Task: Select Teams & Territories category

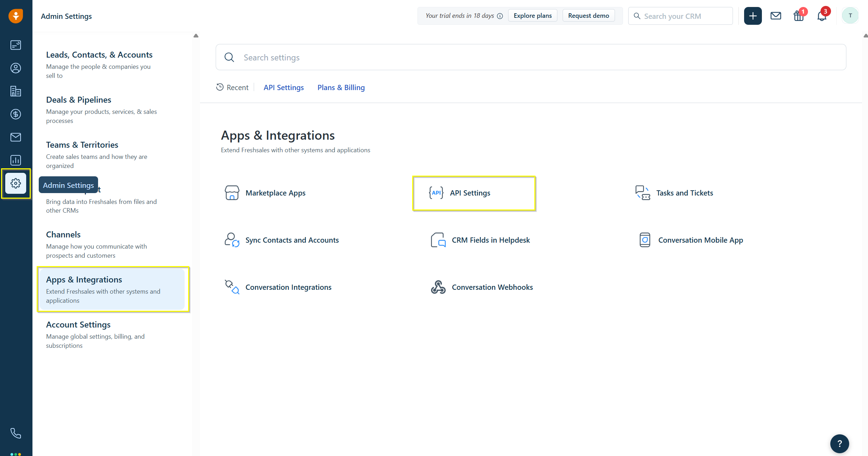Action: click(112, 155)
